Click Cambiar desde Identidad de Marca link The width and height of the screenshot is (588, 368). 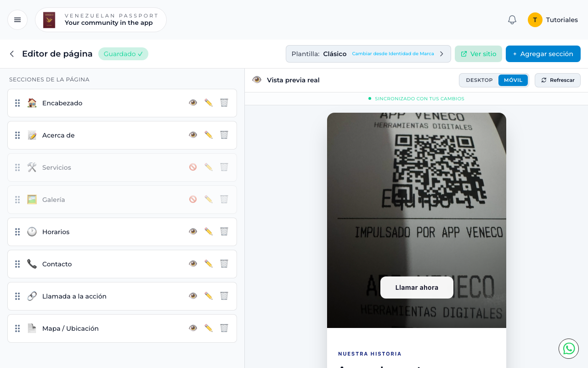(393, 54)
